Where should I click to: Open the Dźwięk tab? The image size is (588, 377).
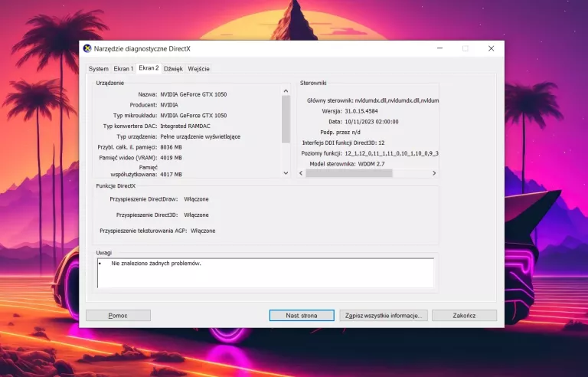tap(173, 69)
